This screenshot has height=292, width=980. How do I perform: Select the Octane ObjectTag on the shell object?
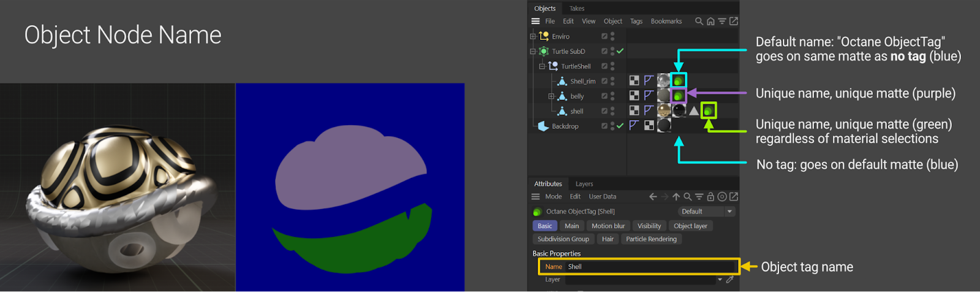tap(709, 111)
